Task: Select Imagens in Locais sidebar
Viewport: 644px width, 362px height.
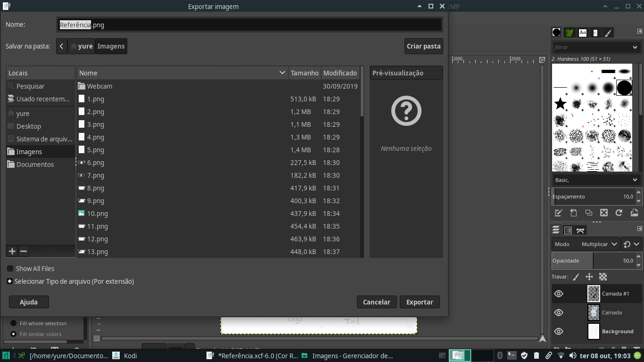Action: pyautogui.click(x=41, y=152)
